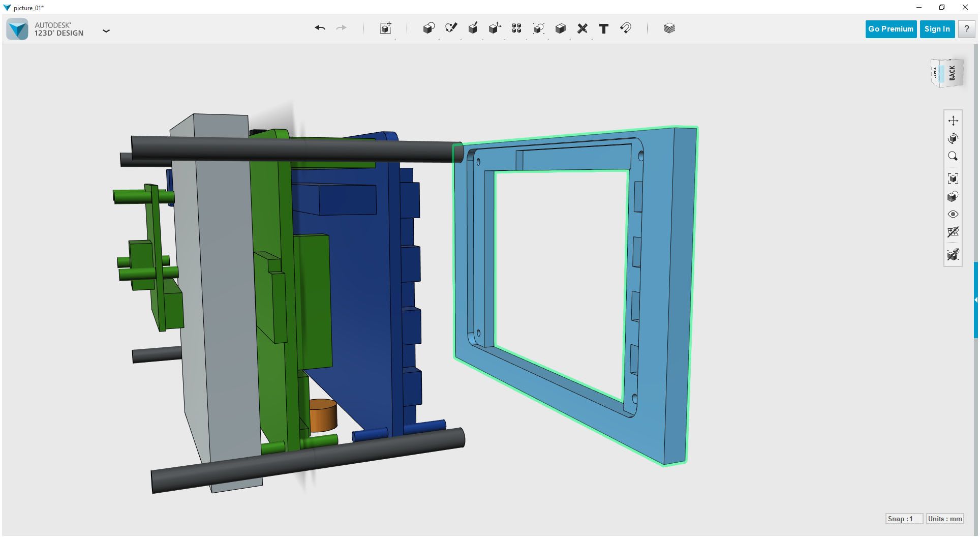This screenshot has width=980, height=538.
Task: Open the Measure tool
Action: coord(583,28)
